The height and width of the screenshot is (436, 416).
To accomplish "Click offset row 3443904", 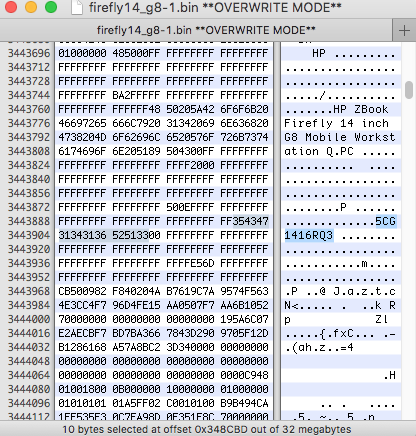I will tap(29, 235).
